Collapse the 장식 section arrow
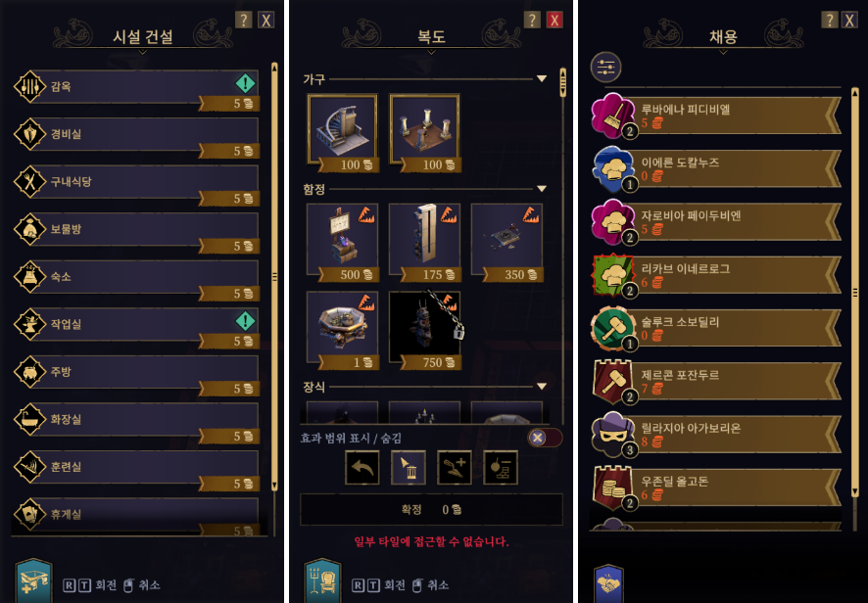Image resolution: width=868 pixels, height=603 pixels. click(x=542, y=386)
